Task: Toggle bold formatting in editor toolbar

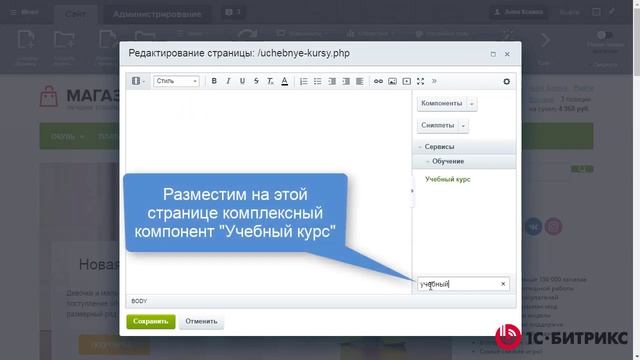Action: click(214, 81)
